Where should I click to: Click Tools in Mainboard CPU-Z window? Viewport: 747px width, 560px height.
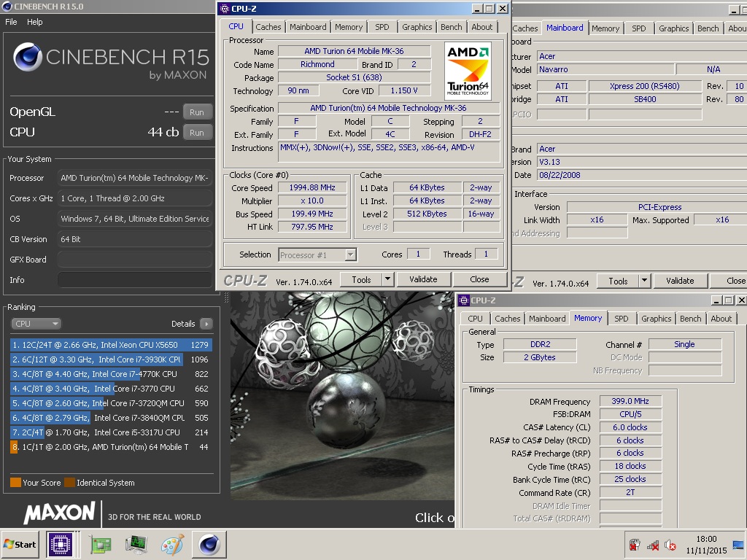618,281
